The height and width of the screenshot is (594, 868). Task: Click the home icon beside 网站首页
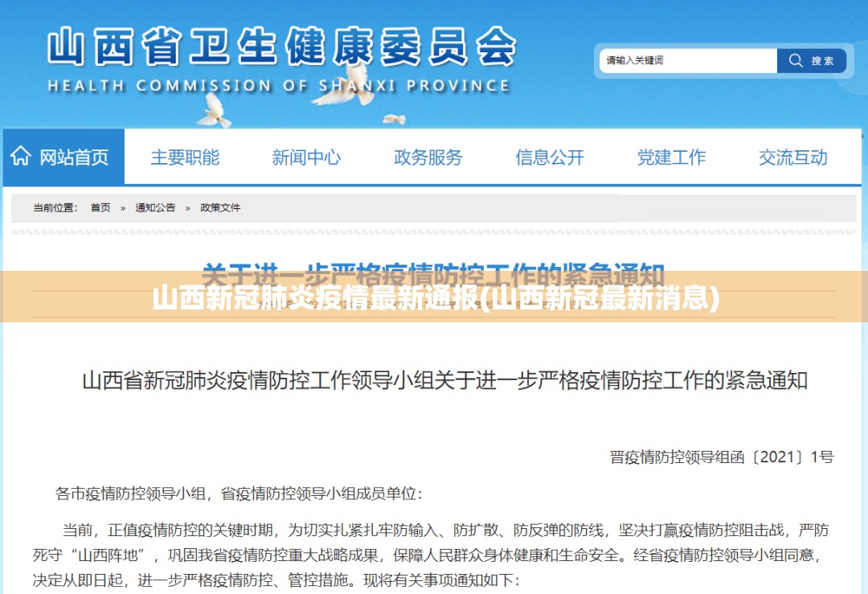point(20,156)
